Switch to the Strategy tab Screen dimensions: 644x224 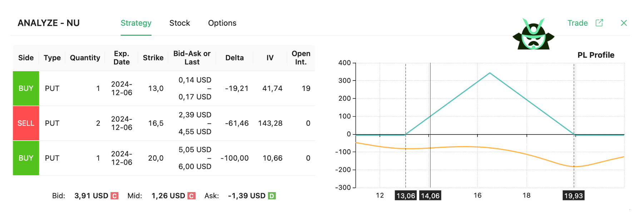click(136, 23)
